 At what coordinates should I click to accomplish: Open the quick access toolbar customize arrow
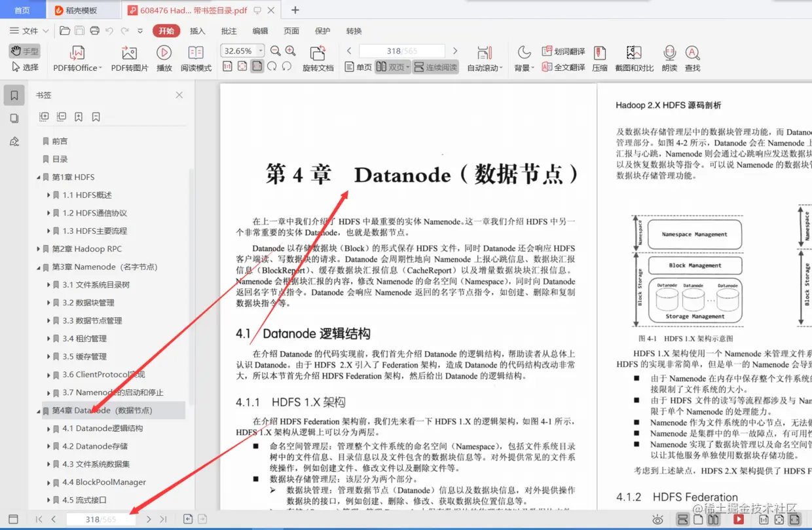pos(140,31)
